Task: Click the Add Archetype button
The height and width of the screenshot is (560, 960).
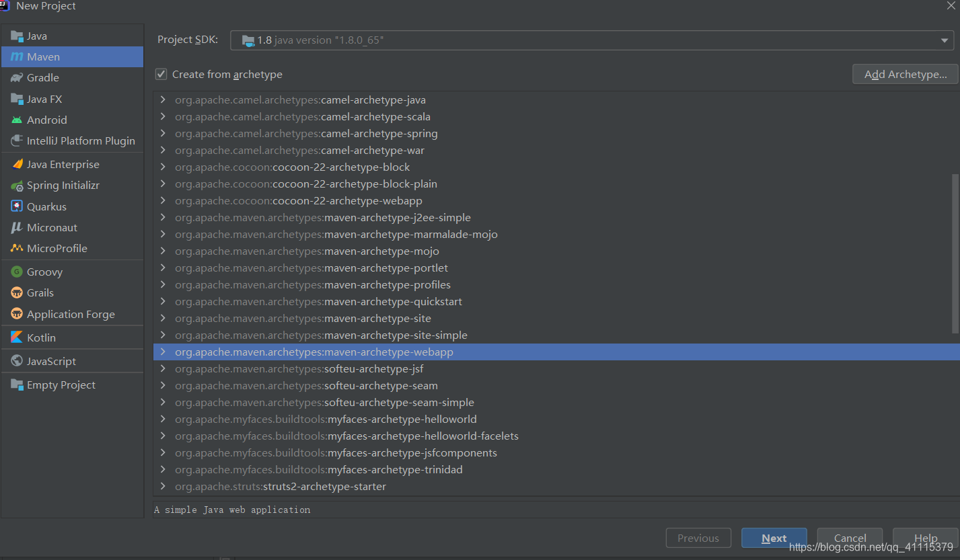Action: pyautogui.click(x=905, y=74)
